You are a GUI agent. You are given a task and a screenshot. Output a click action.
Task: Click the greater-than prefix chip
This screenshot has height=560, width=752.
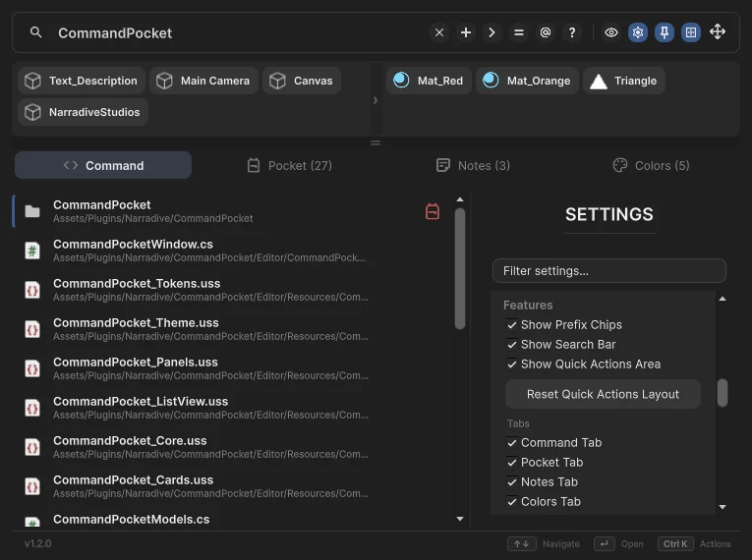pos(492,32)
